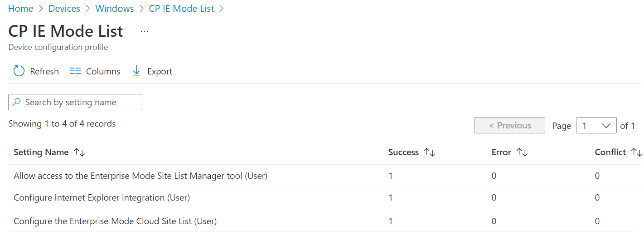The height and width of the screenshot is (236, 644).
Task: Focus the Search by setting name field
Action: click(x=75, y=102)
